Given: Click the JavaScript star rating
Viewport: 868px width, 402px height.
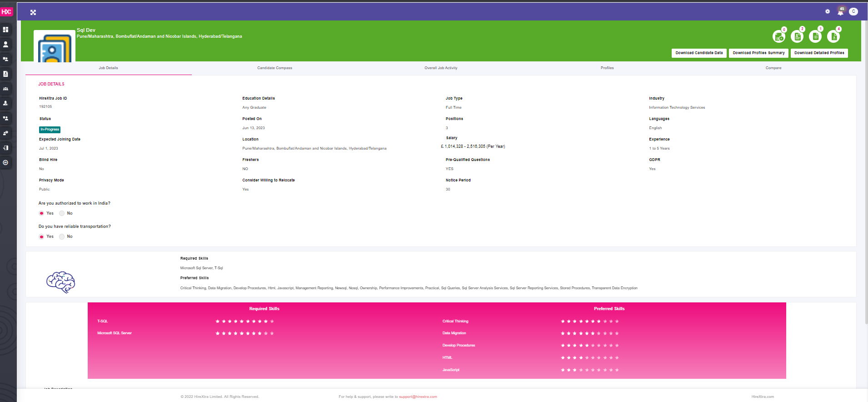Looking at the screenshot, I should click(x=590, y=370).
